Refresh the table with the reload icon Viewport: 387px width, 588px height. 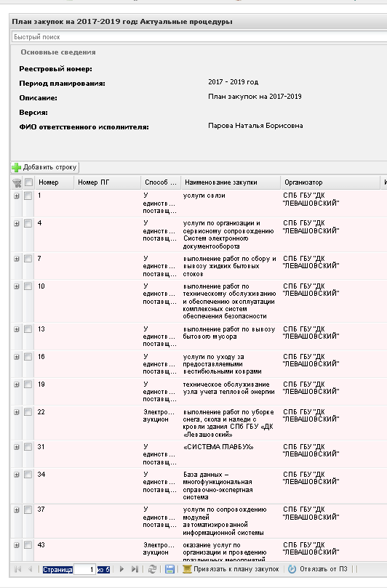(152, 569)
